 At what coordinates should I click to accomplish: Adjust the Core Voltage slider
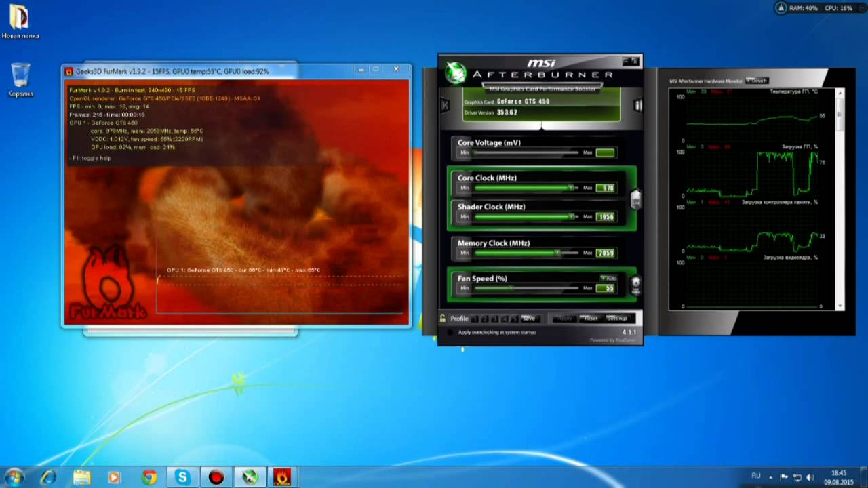tap(526, 153)
